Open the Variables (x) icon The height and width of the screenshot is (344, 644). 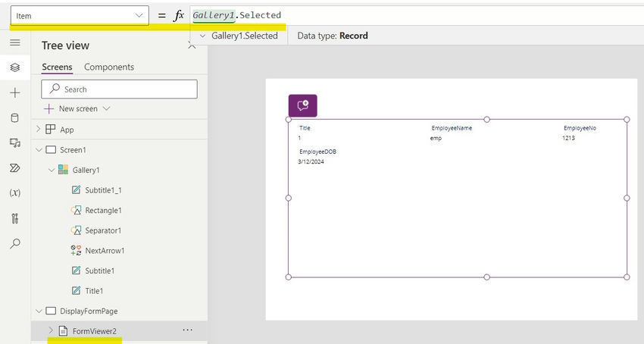tap(15, 192)
